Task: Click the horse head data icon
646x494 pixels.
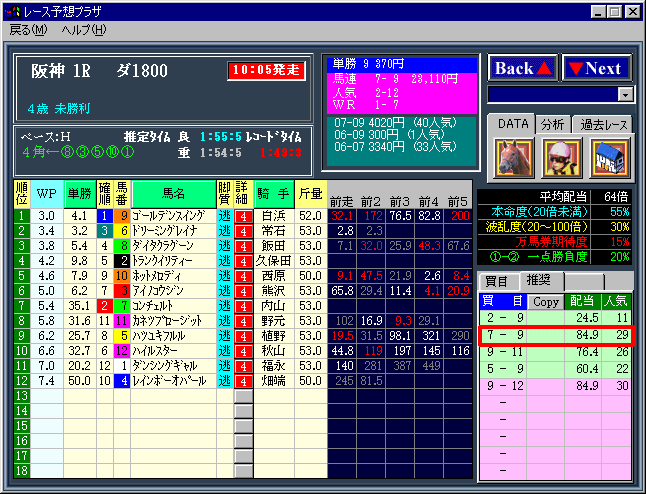Action: click(512, 157)
